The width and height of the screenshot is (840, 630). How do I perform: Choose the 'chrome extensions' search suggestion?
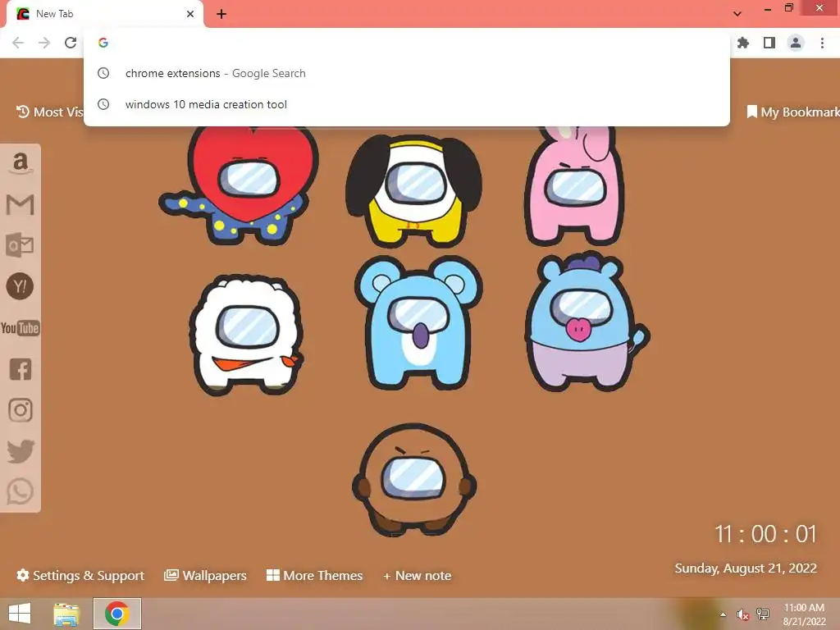407,73
